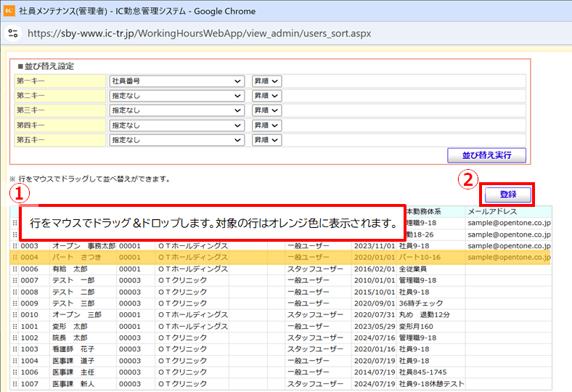Open the 第一キー 社員番号 dropdown
The image size is (572, 392).
176,81
